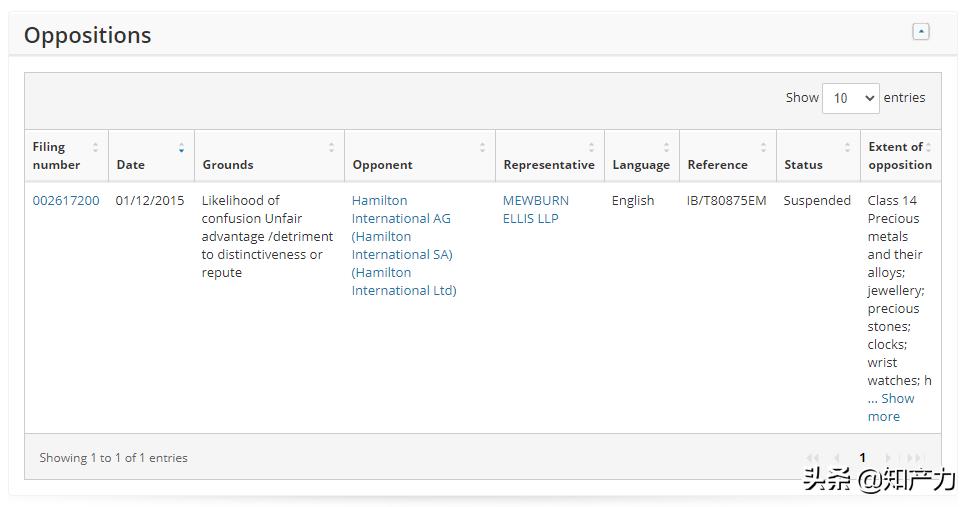
Task: Go to previous page of results
Action: (x=837, y=458)
